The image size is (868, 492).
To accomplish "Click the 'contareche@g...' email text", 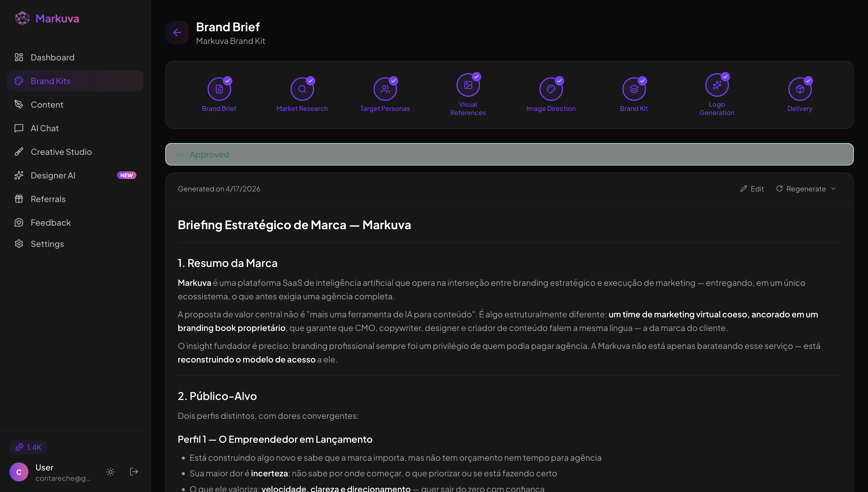I will point(63,478).
